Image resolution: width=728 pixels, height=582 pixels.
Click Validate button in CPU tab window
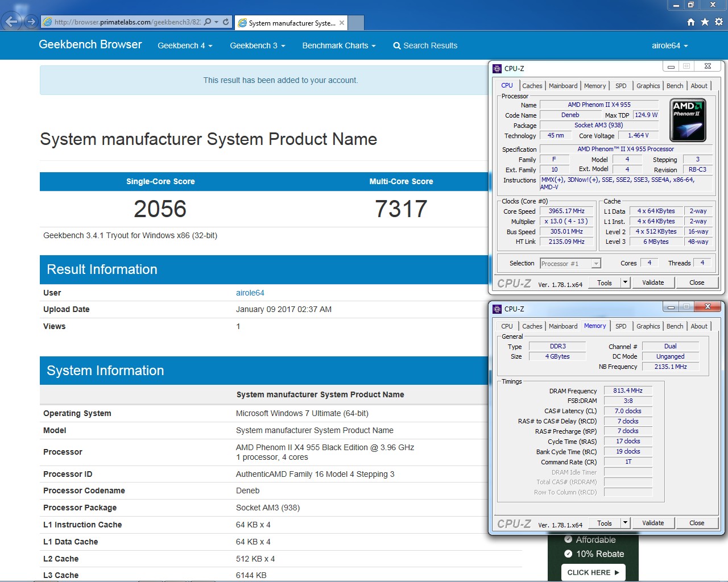click(653, 282)
